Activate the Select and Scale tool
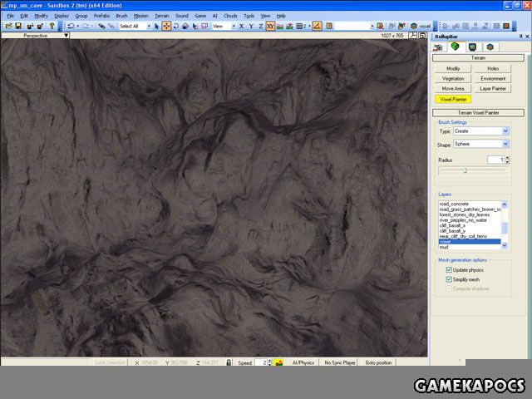 185,26
